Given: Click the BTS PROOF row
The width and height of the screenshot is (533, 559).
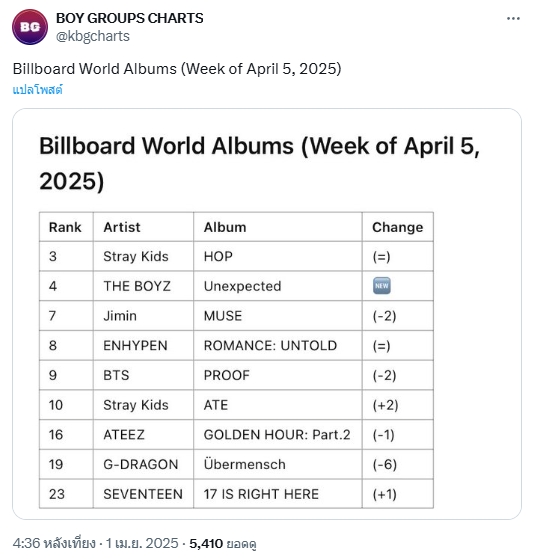Looking at the screenshot, I should pos(236,375).
